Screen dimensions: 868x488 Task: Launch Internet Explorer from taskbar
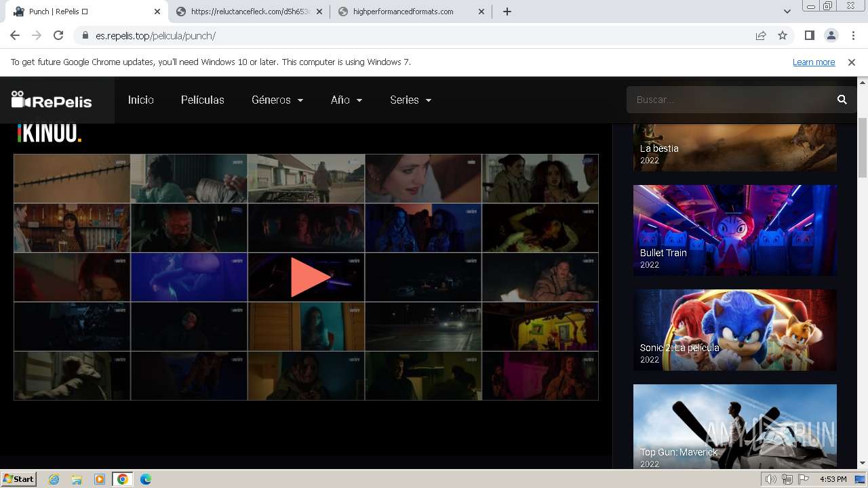pyautogui.click(x=54, y=479)
